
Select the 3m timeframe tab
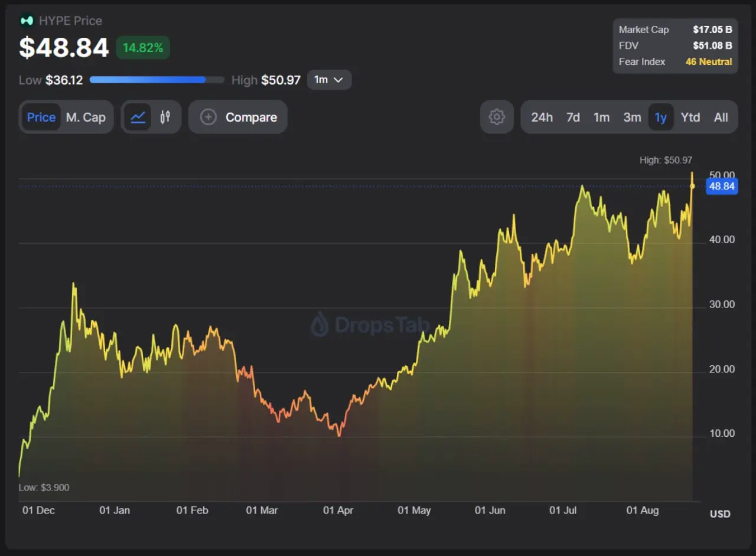(632, 117)
